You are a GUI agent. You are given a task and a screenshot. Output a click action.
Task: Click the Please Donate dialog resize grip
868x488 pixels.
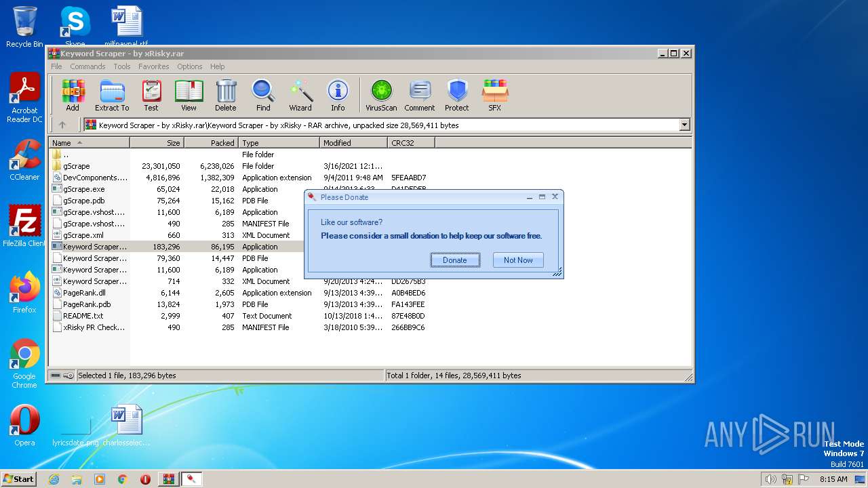[557, 272]
